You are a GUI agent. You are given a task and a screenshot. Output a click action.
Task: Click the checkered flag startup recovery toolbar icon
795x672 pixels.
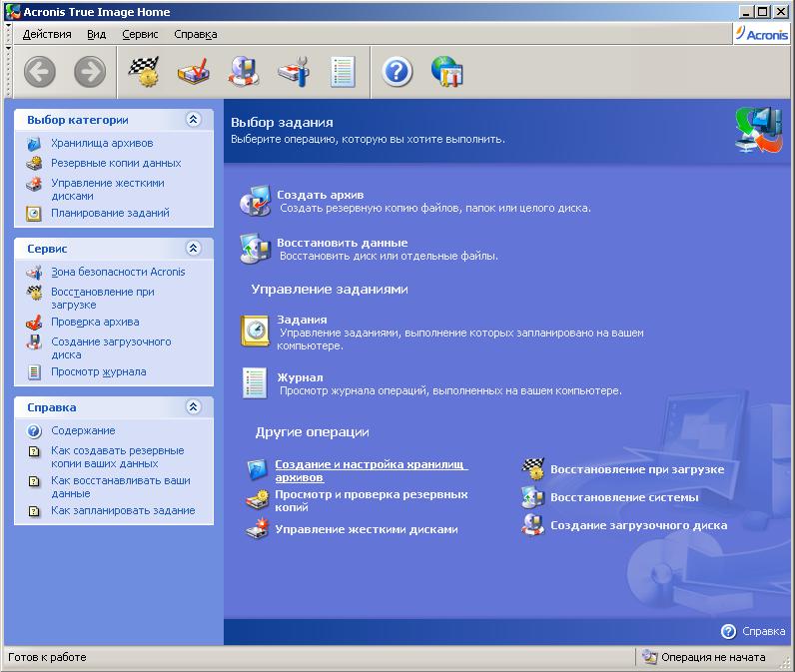pyautogui.click(x=144, y=72)
